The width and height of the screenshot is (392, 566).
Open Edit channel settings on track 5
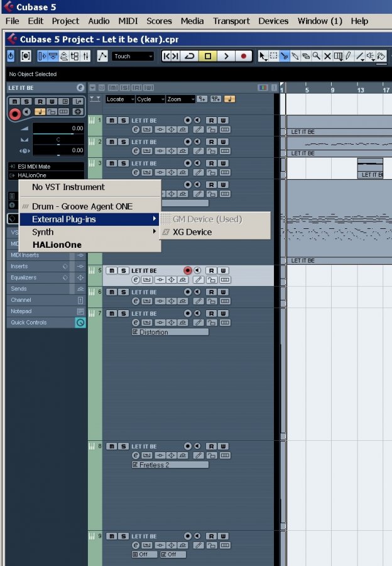[x=136, y=280]
